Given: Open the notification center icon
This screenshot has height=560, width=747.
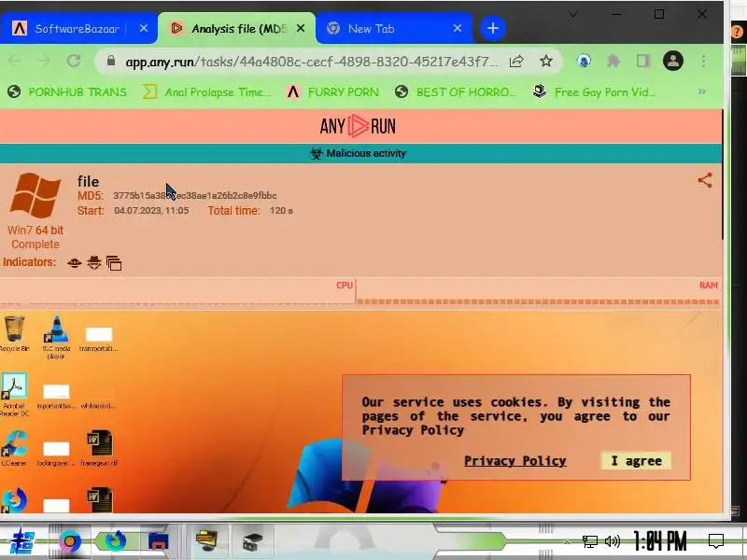Looking at the screenshot, I should pyautogui.click(x=716, y=541).
